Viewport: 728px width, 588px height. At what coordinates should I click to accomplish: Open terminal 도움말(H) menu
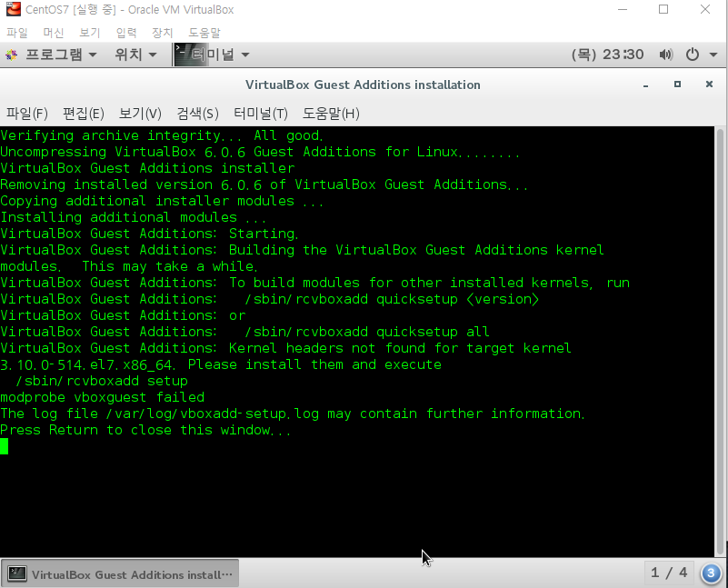click(x=331, y=114)
